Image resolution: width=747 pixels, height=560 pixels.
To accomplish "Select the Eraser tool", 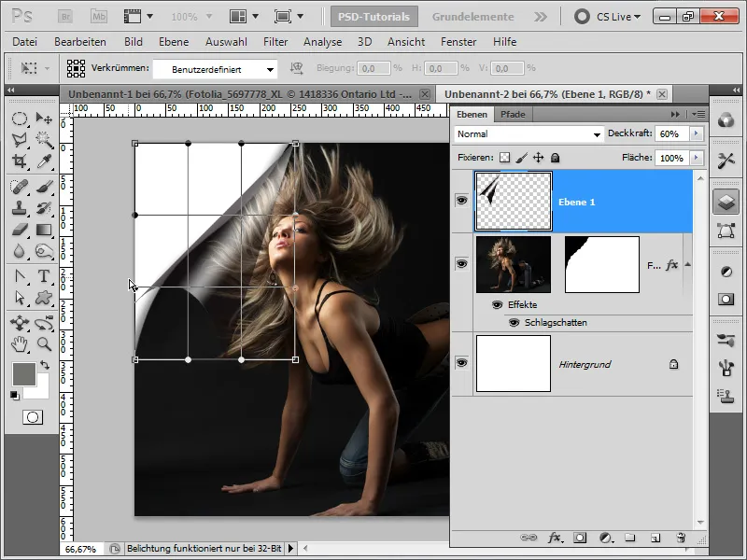I will 20,230.
